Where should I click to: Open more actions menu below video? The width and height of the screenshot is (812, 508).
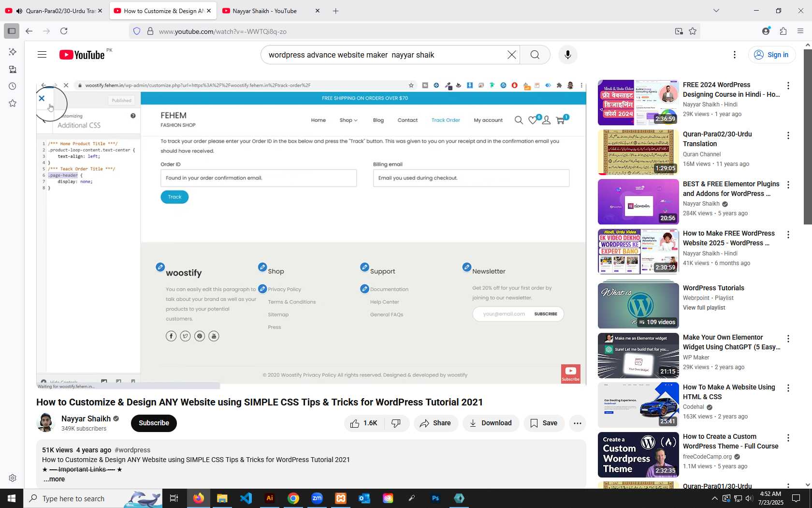577,423
